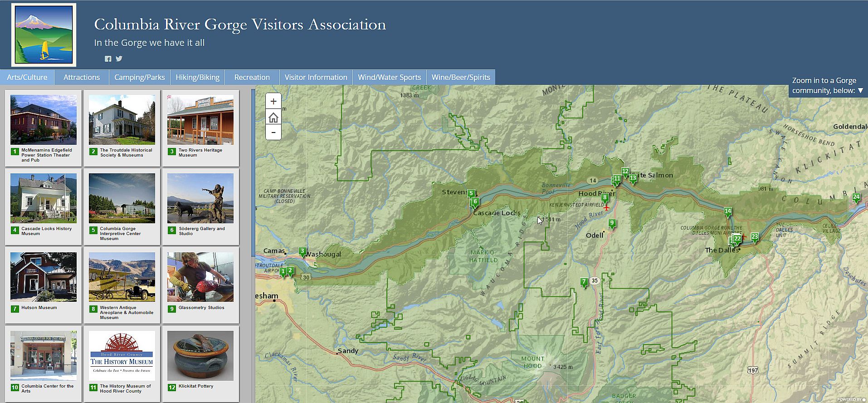
Task: Select the Visitor Information tab
Action: tap(316, 77)
